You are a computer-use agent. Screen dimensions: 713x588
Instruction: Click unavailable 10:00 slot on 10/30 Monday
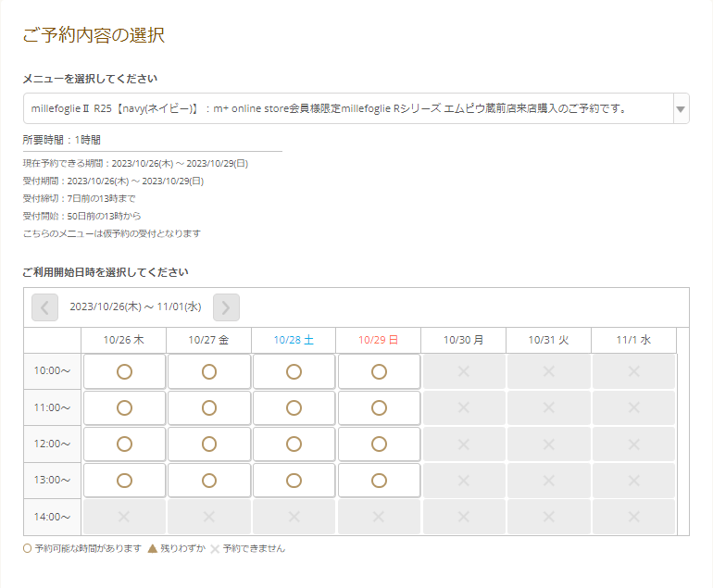point(464,371)
